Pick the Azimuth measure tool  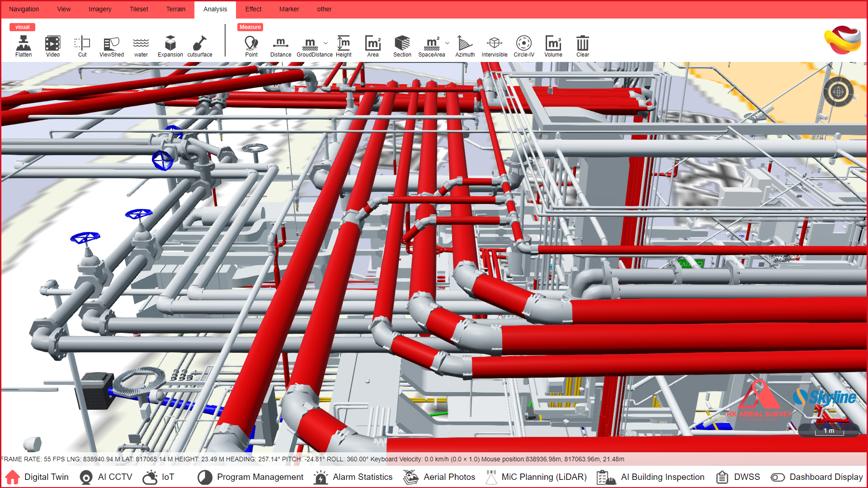[x=465, y=46]
